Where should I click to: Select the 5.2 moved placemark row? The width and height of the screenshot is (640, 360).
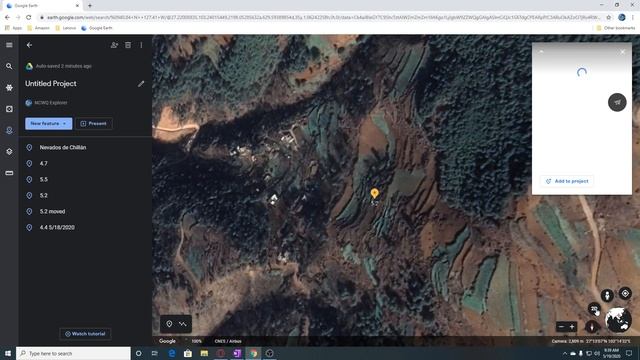tap(86, 211)
